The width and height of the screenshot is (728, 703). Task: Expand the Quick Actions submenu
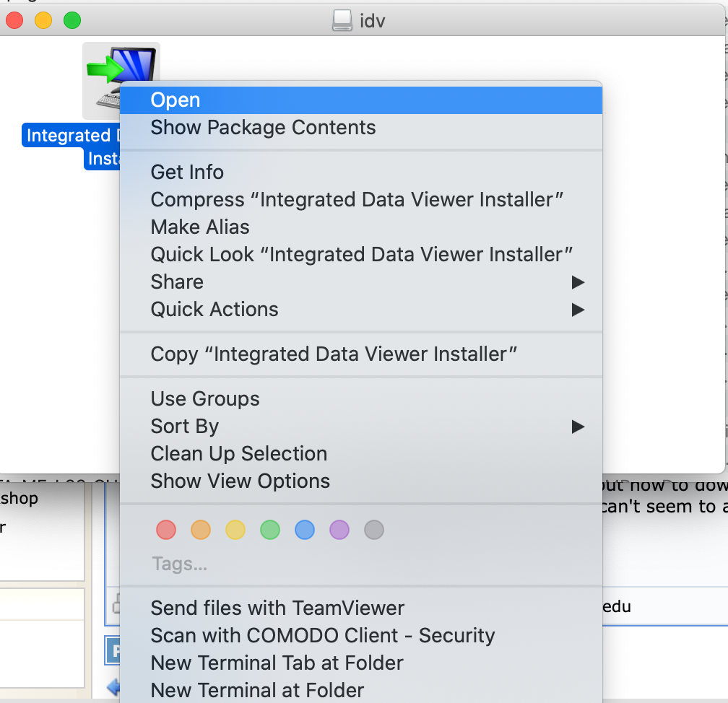577,310
